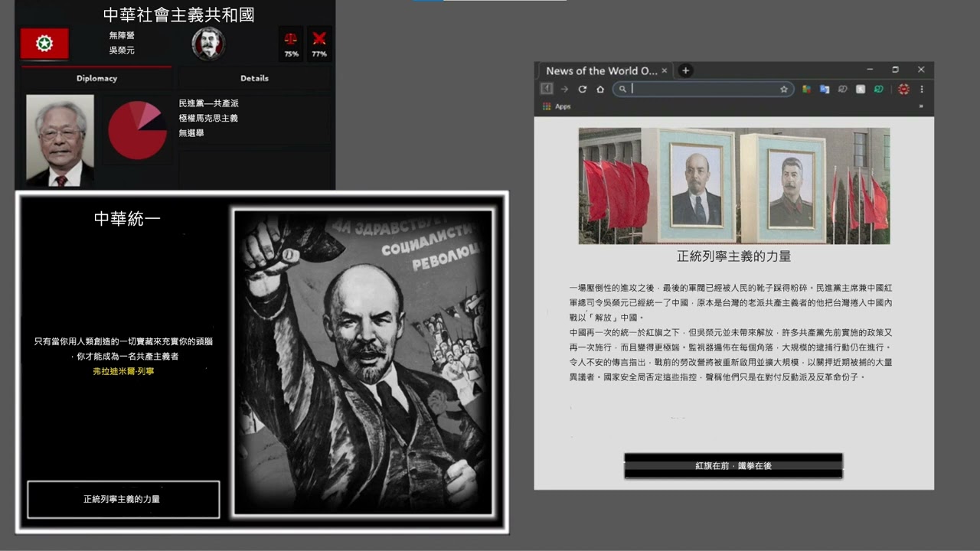This screenshot has height=551, width=980.
Task: Click the news headline 正統列寧主義的力量
Action: click(734, 256)
